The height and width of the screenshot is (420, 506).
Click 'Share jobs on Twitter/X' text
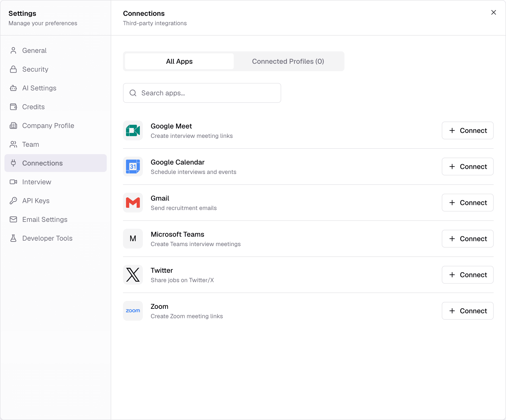[182, 280]
